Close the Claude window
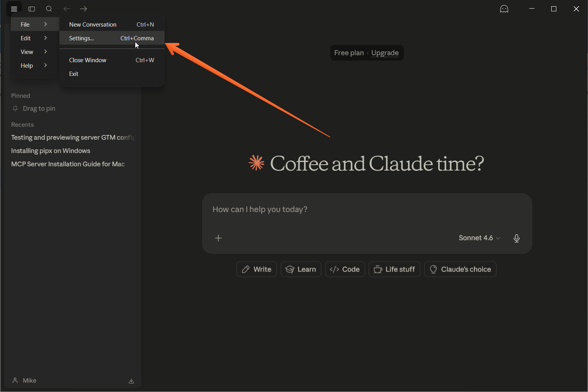This screenshot has height=392, width=588. (x=576, y=9)
